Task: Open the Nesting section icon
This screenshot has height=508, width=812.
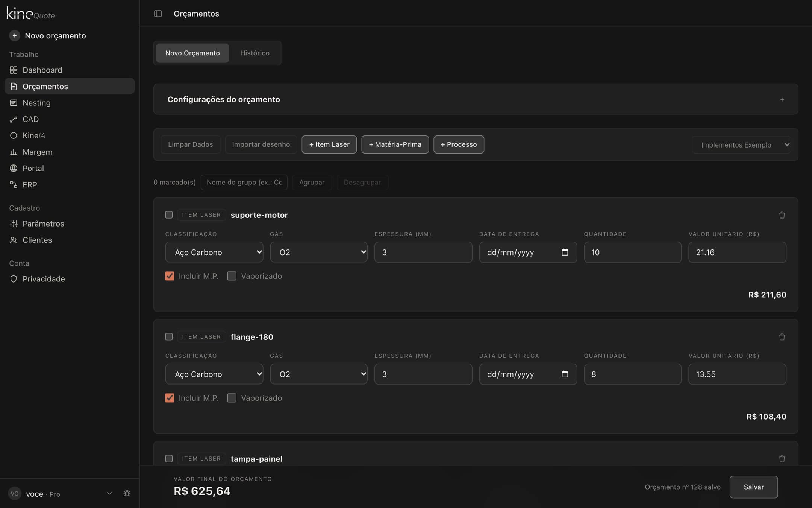Action: 14,103
